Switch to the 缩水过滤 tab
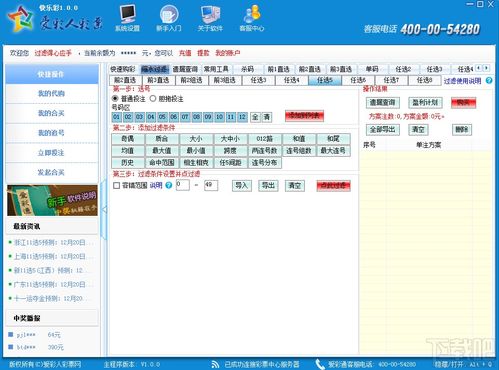This screenshot has height=370, width=499. tap(154, 69)
